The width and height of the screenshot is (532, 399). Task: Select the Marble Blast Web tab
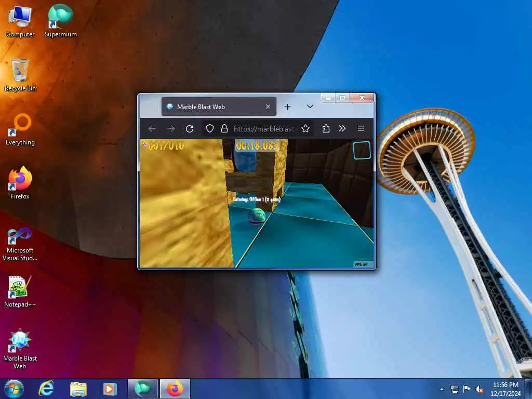(219, 107)
